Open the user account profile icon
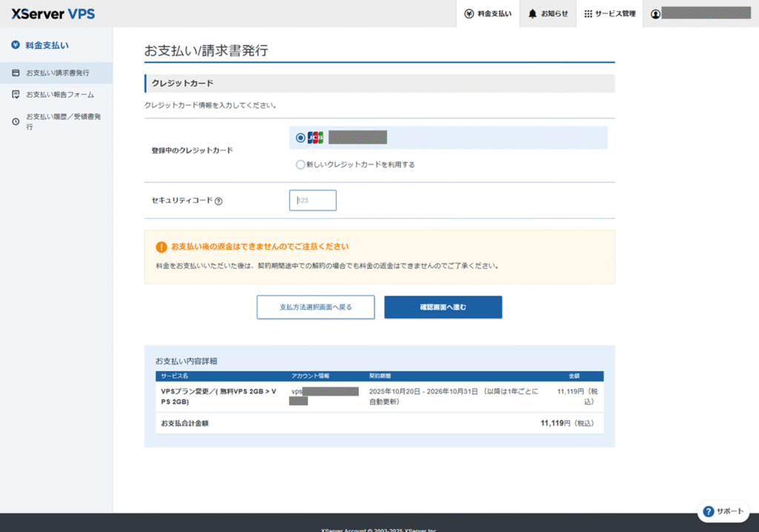This screenshot has width=759, height=532. 655,13
